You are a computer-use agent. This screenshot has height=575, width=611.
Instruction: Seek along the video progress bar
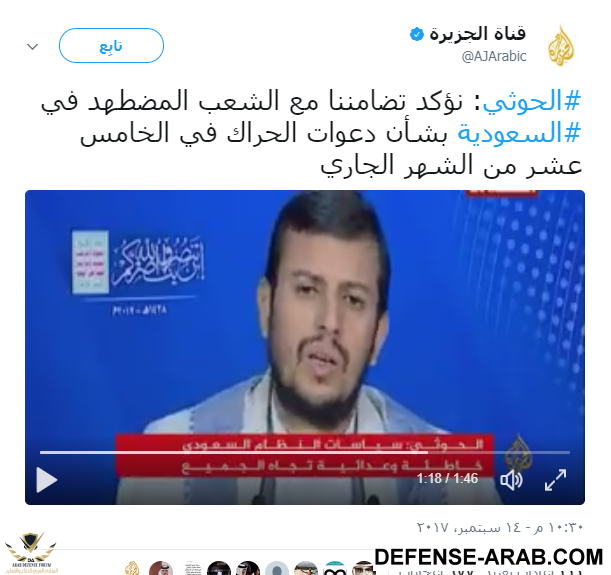click(305, 452)
